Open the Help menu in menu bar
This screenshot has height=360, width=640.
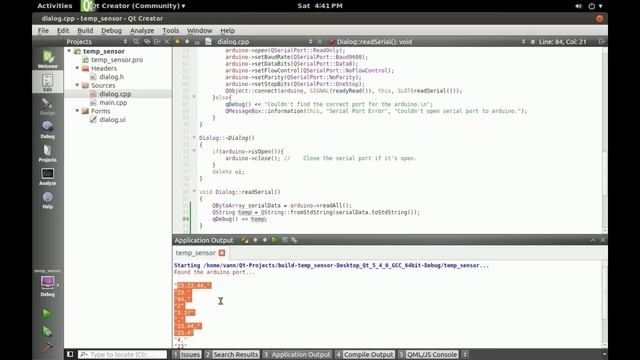tap(227, 31)
